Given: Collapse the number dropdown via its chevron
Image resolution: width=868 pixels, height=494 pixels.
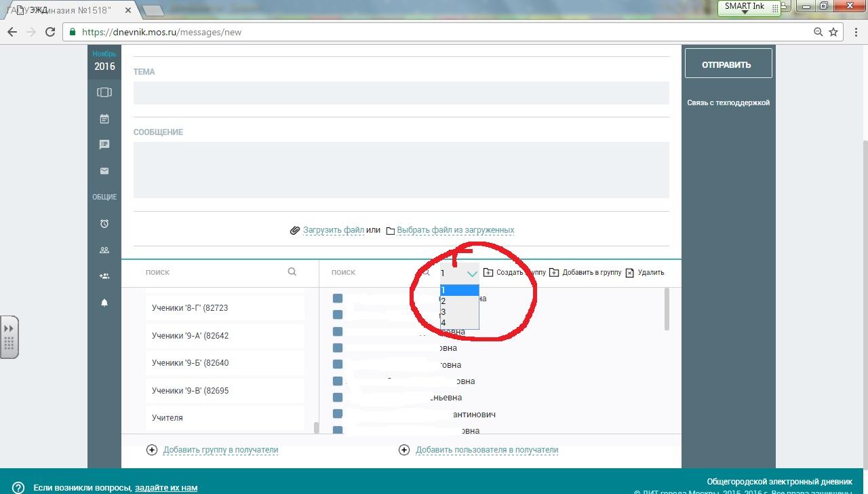Looking at the screenshot, I should [472, 273].
